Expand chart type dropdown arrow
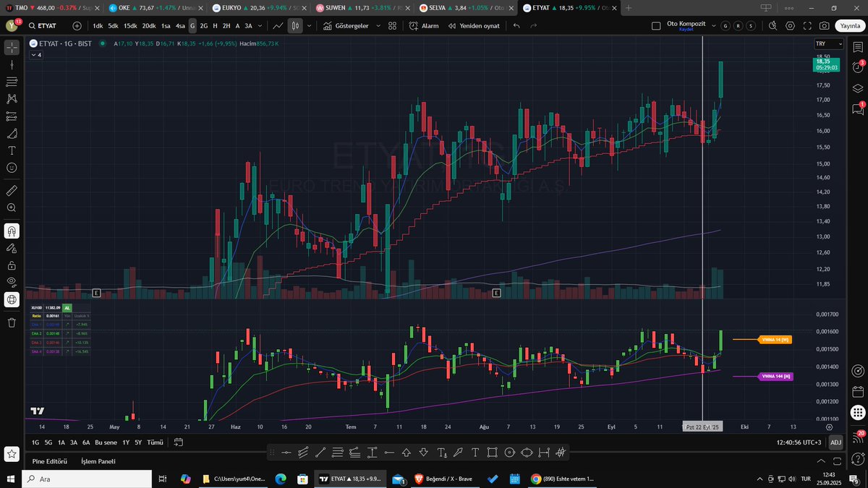 tap(310, 25)
